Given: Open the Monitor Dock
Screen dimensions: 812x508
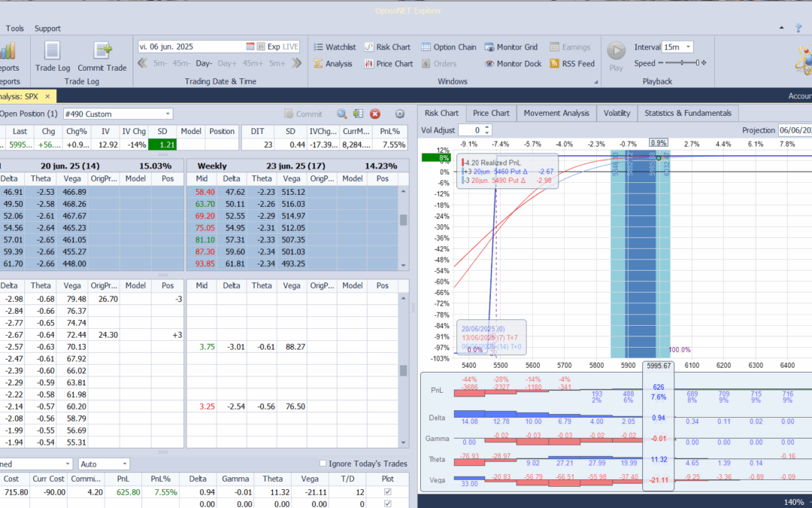Looking at the screenshot, I should click(x=513, y=64).
